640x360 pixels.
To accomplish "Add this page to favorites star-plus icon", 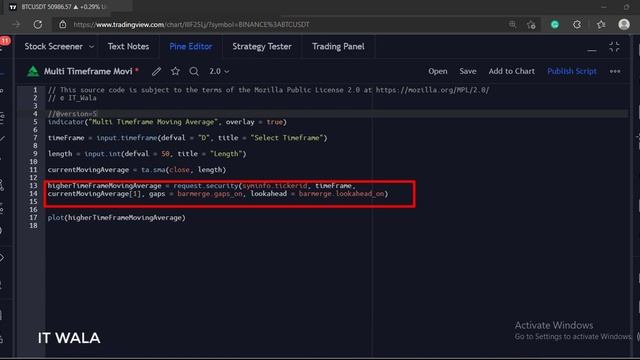I will click(x=531, y=24).
